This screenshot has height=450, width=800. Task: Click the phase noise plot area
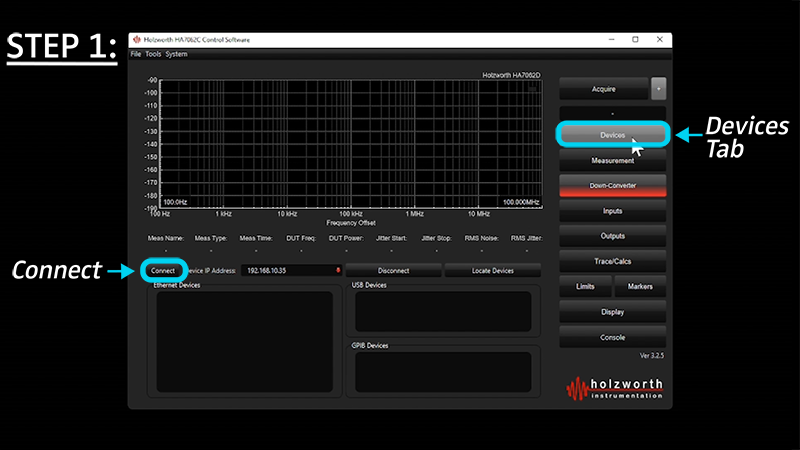[351, 144]
